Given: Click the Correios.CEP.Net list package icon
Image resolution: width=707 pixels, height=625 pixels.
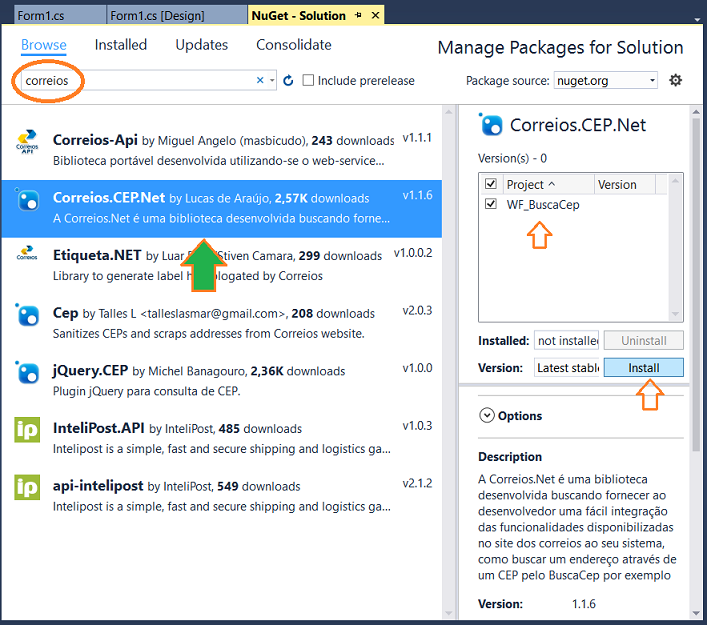Looking at the screenshot, I should 27,200.
